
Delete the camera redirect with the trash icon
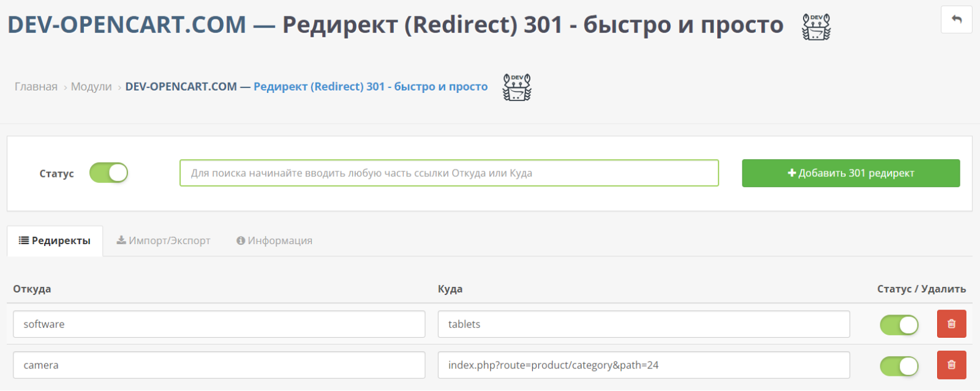951,365
